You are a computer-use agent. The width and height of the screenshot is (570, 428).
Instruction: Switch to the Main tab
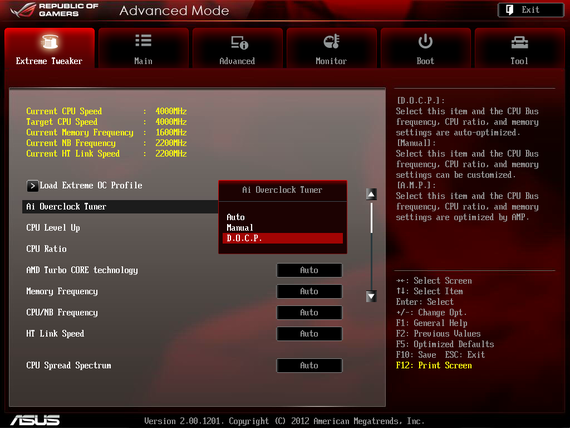tap(143, 48)
